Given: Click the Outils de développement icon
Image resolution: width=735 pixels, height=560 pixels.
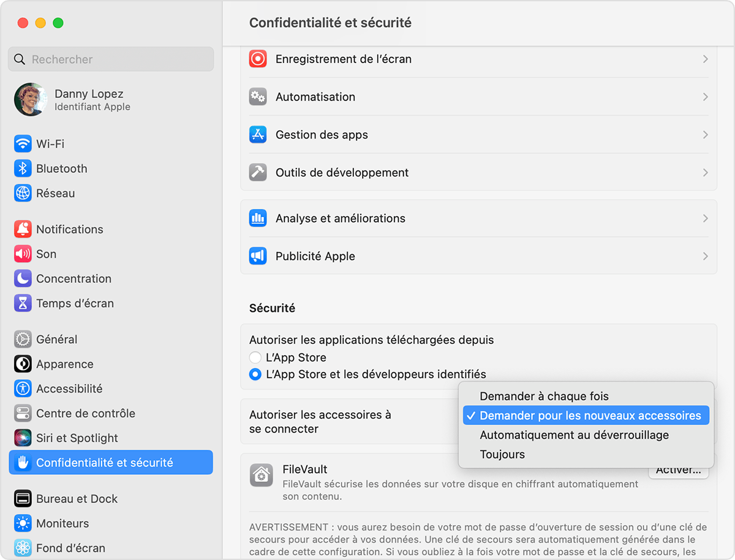Looking at the screenshot, I should pyautogui.click(x=257, y=172).
